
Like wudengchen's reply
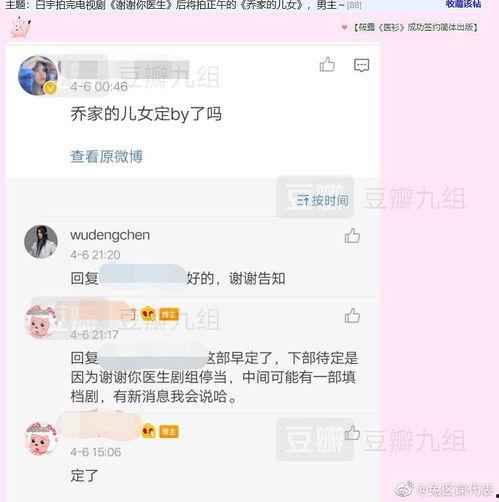[x=352, y=236]
